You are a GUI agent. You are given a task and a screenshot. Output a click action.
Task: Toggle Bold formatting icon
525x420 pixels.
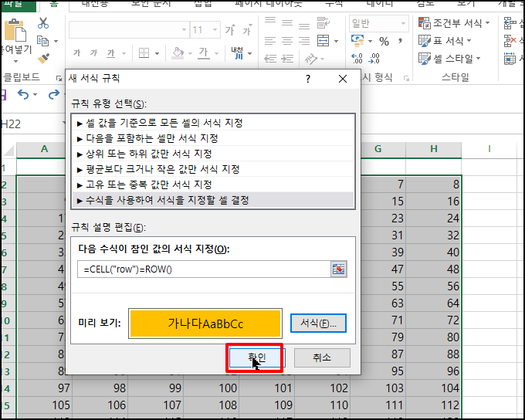77,53
